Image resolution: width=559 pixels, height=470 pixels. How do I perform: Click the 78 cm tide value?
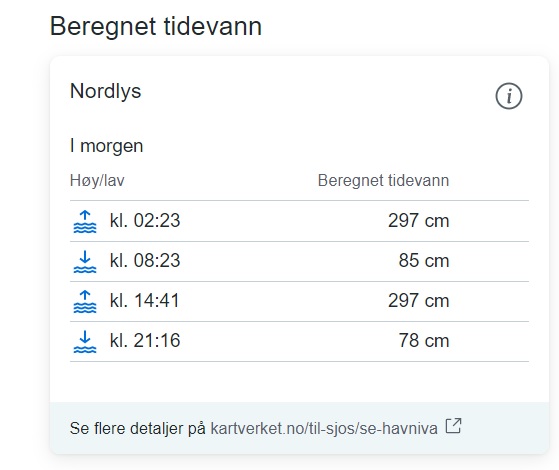[424, 340]
